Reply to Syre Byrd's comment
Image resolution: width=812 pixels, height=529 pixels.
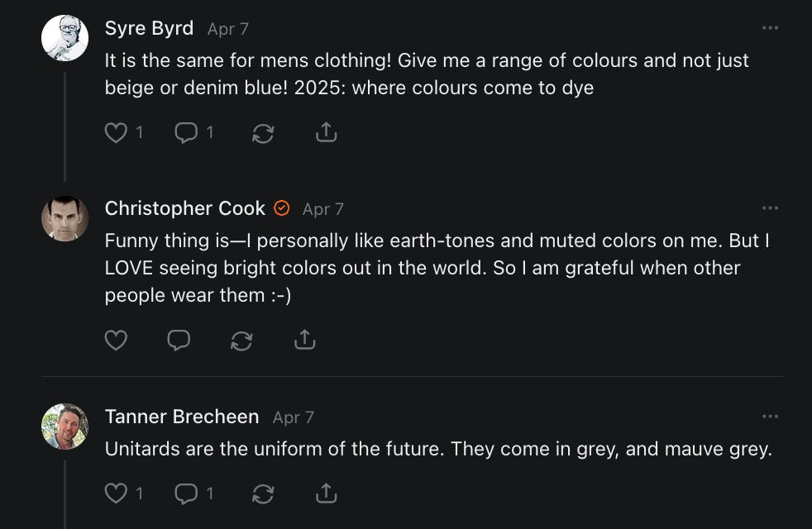click(x=185, y=132)
